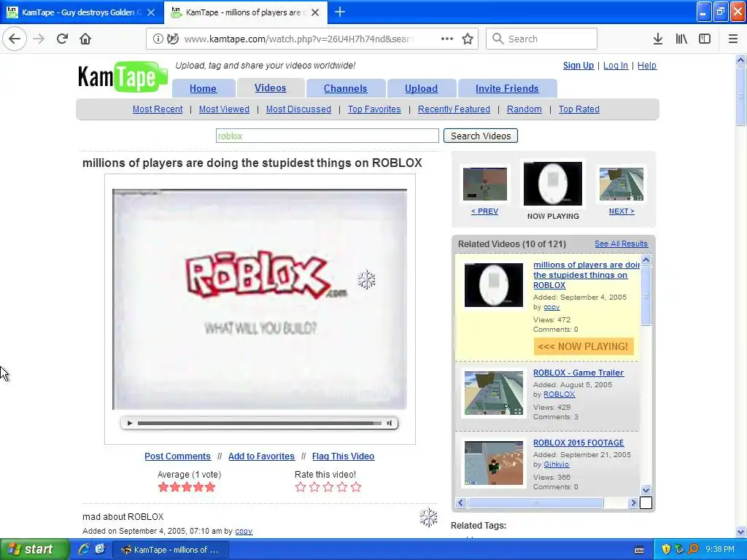The height and width of the screenshot is (560, 747).
Task: Show site information icon in address bar
Action: pyautogui.click(x=158, y=39)
